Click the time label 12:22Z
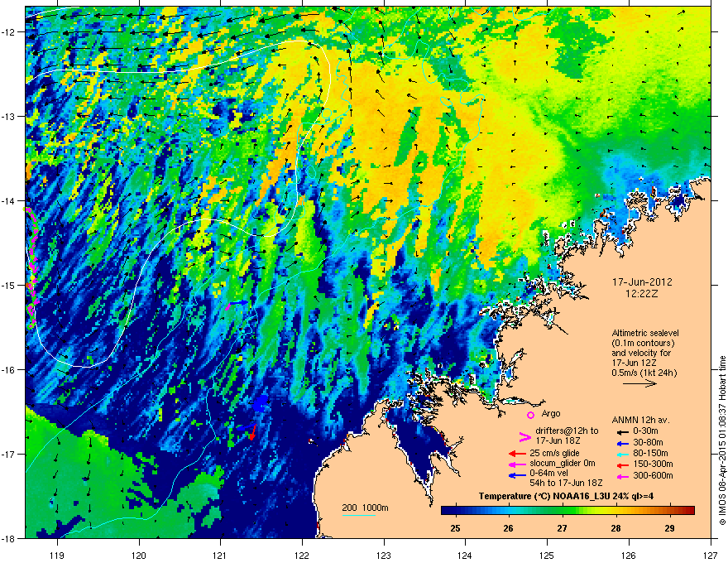728x563 pixels. pos(642,294)
